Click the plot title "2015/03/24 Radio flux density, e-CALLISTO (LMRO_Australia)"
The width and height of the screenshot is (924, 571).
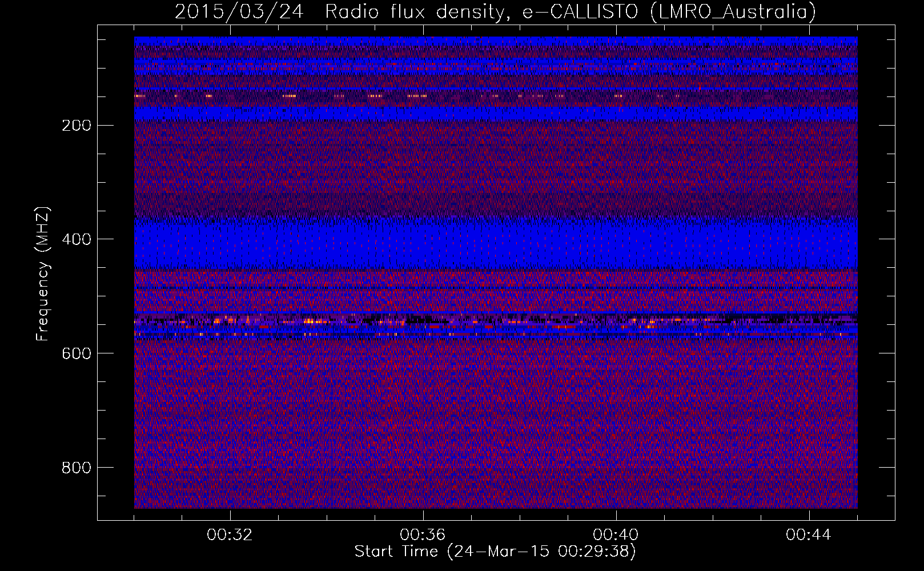[495, 11]
